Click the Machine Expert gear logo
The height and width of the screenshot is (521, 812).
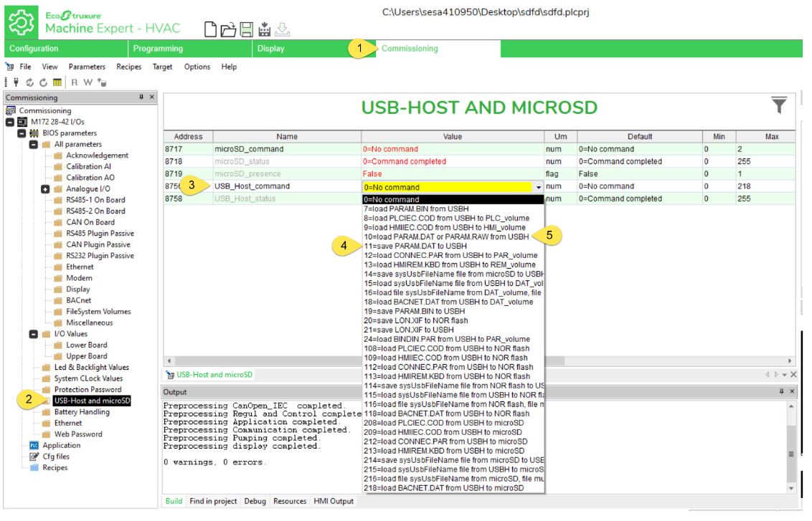[22, 23]
